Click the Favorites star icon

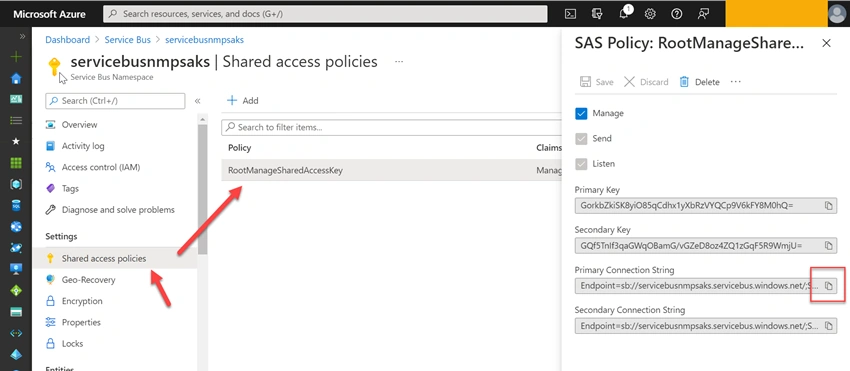coord(16,141)
